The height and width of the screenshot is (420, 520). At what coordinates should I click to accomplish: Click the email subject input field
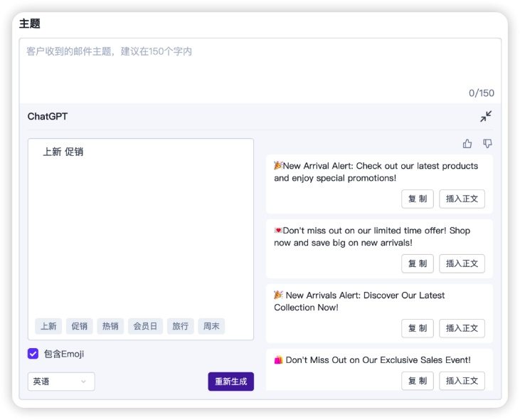point(260,70)
